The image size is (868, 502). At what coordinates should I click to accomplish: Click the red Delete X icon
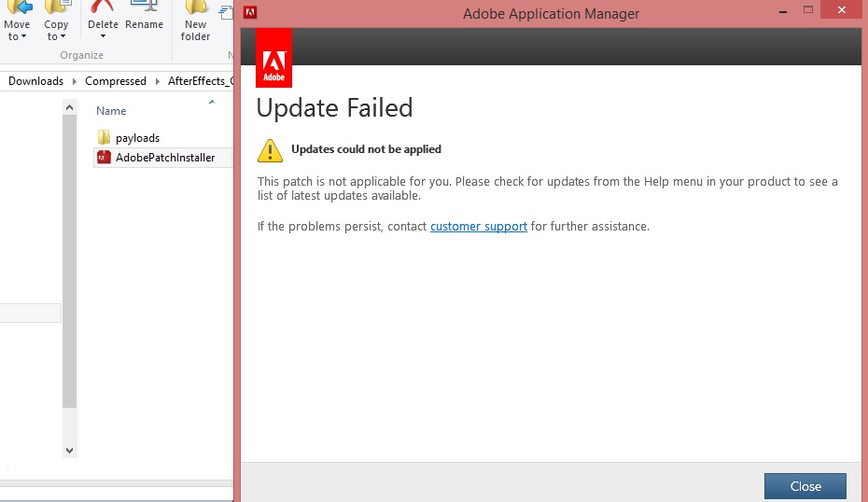(103, 7)
